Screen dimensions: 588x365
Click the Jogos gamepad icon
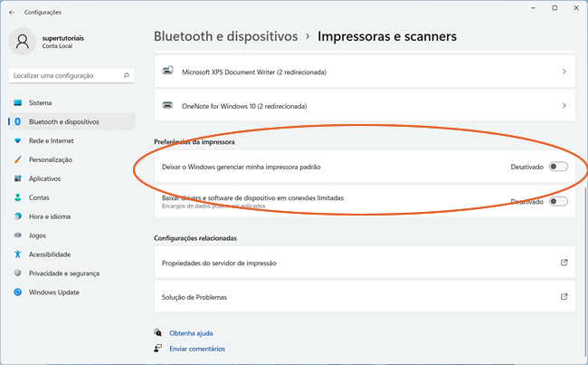(x=17, y=235)
